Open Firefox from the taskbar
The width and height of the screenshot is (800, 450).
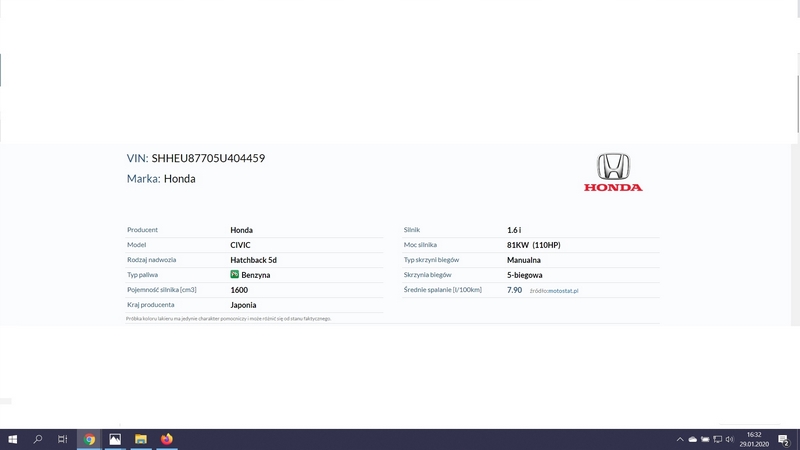pos(167,439)
